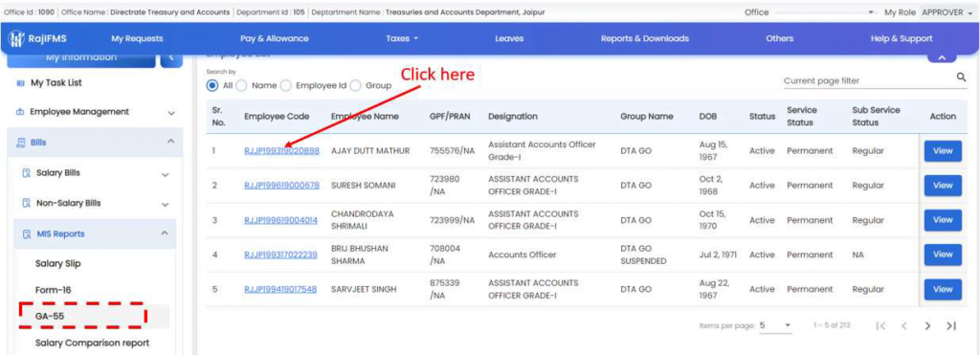
Task: View Suresh Somani's record
Action: pos(943,186)
